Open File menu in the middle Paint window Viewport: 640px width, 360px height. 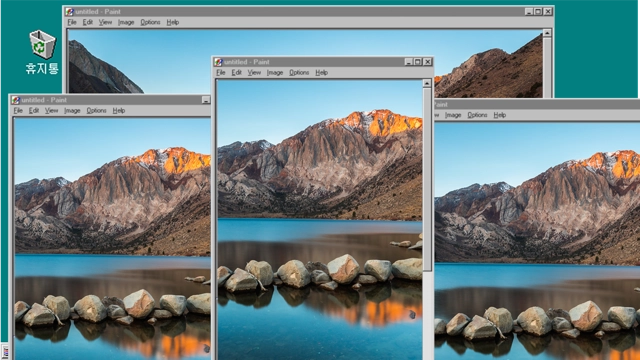(221, 72)
